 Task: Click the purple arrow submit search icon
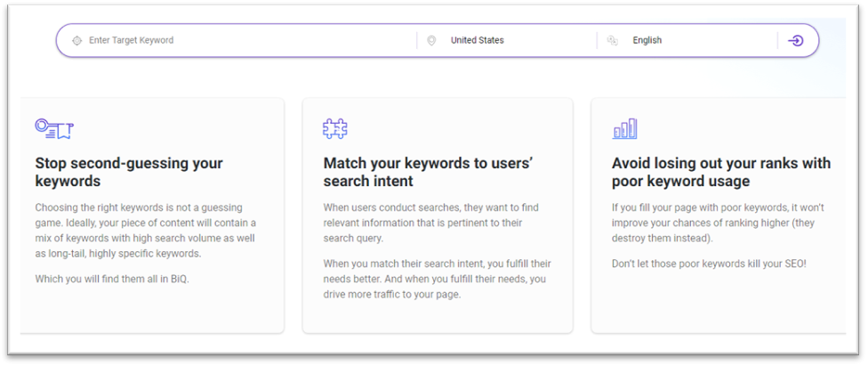(795, 40)
